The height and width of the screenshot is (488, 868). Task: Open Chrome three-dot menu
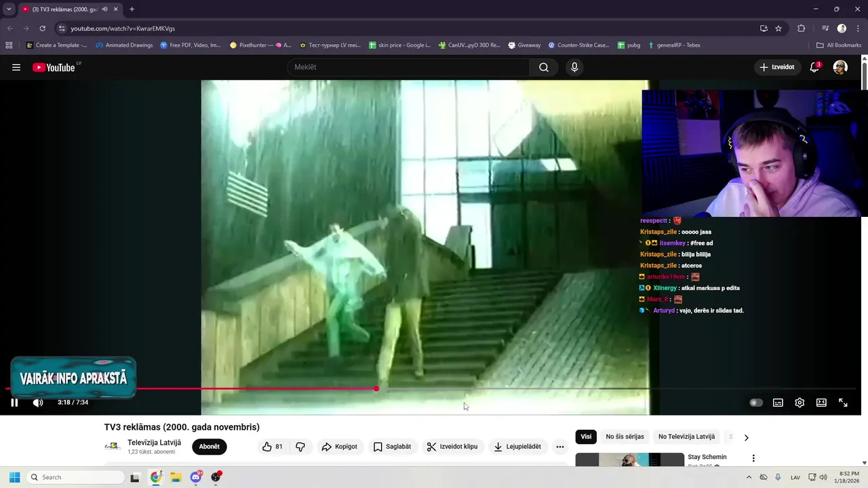(857, 28)
